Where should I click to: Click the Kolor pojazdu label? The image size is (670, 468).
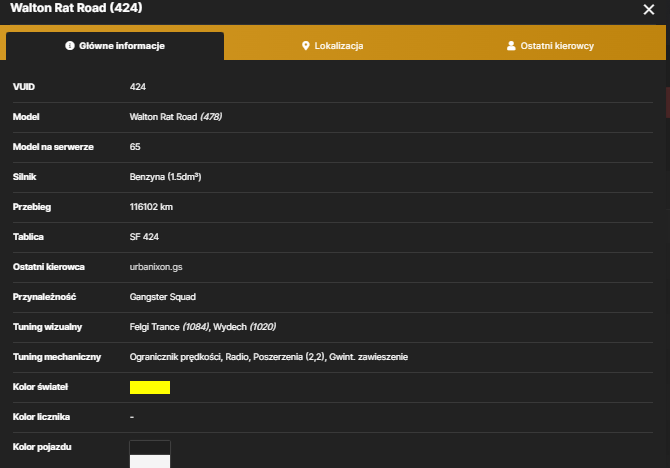(x=42, y=447)
